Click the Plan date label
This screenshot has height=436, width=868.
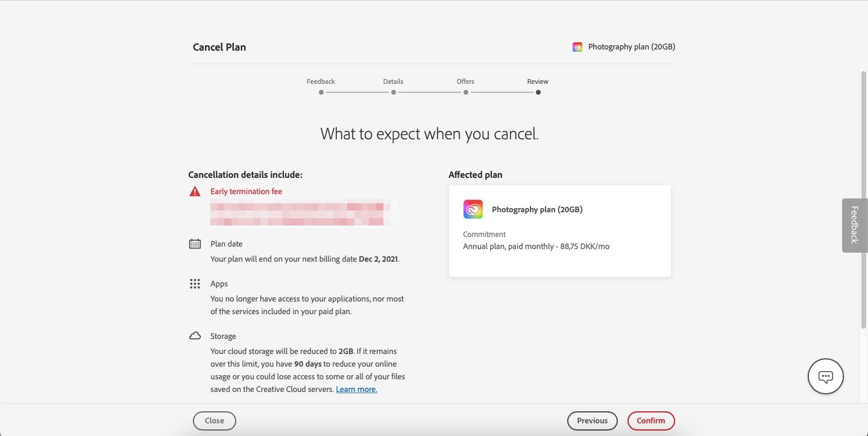(227, 244)
